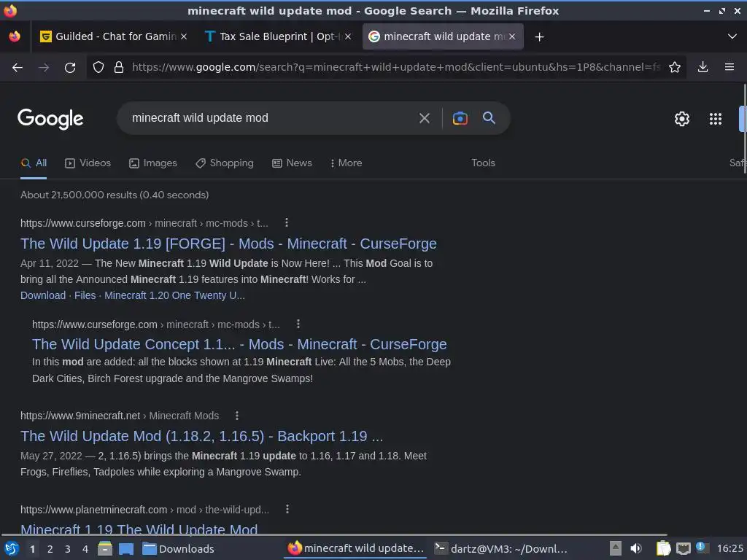747x560 pixels.
Task: Click the Google logo
Action: (x=50, y=119)
